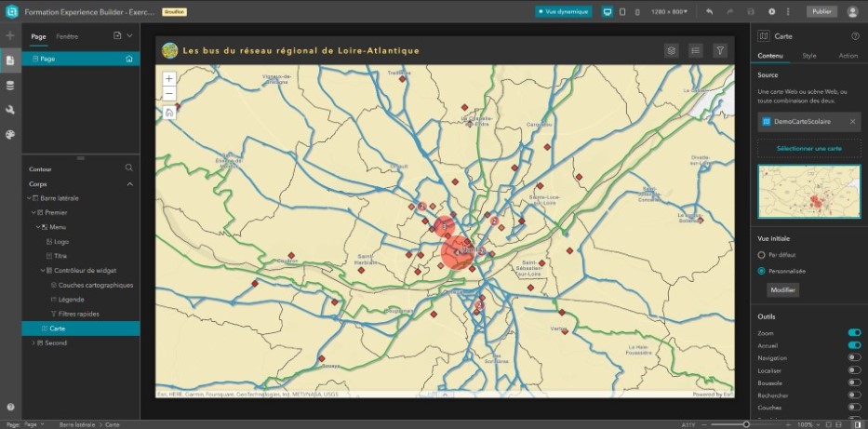Open the Légende widget in map header

696,51
